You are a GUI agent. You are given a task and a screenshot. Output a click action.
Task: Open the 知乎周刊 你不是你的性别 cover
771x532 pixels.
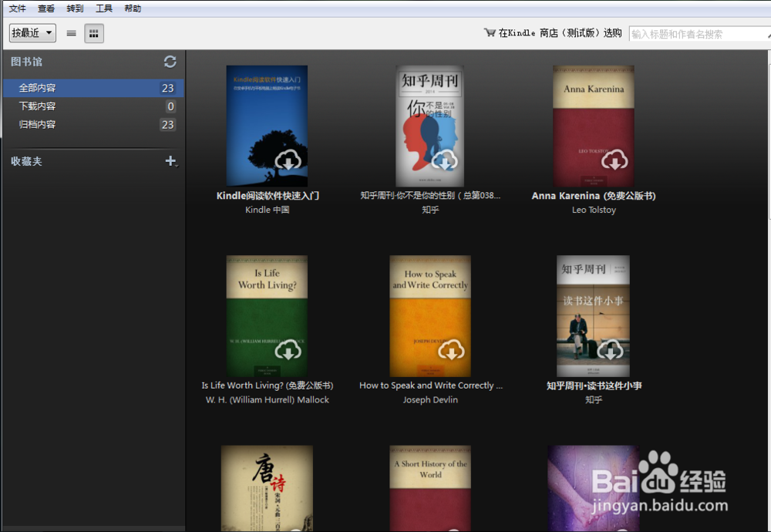coord(429,126)
